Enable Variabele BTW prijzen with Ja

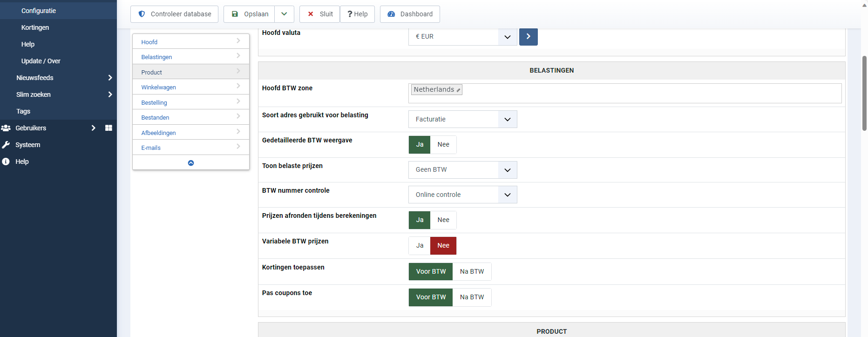coord(420,246)
